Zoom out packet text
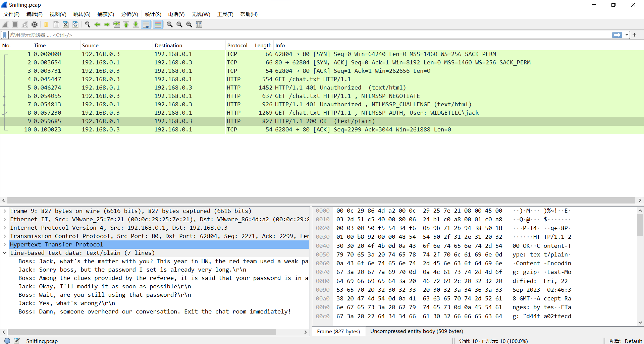The height and width of the screenshot is (344, 644). (x=179, y=24)
